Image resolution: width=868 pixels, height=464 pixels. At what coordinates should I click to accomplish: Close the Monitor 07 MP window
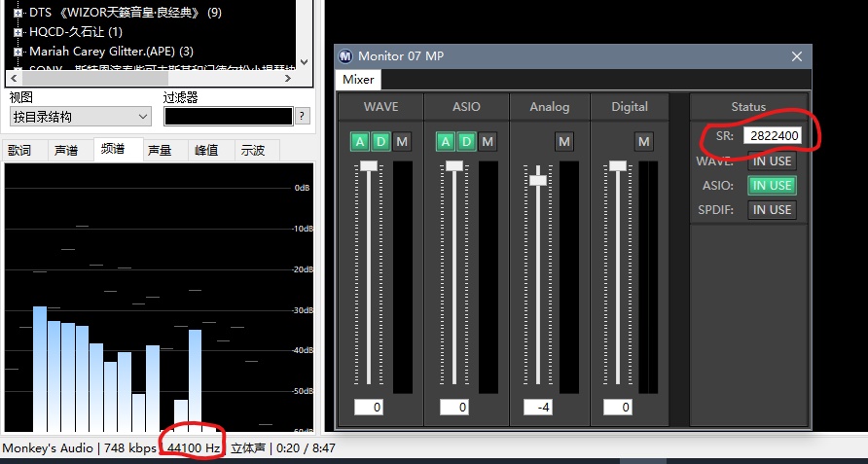coord(797,56)
